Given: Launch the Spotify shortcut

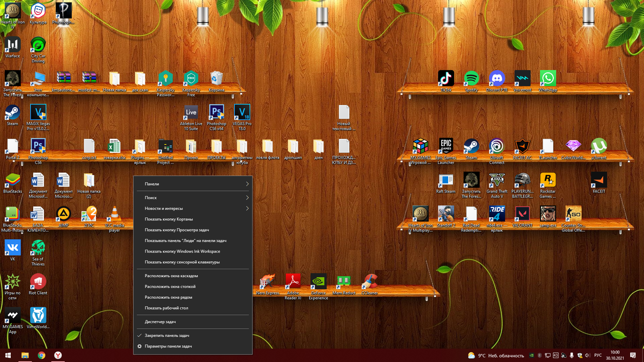Looking at the screenshot, I should (471, 82).
